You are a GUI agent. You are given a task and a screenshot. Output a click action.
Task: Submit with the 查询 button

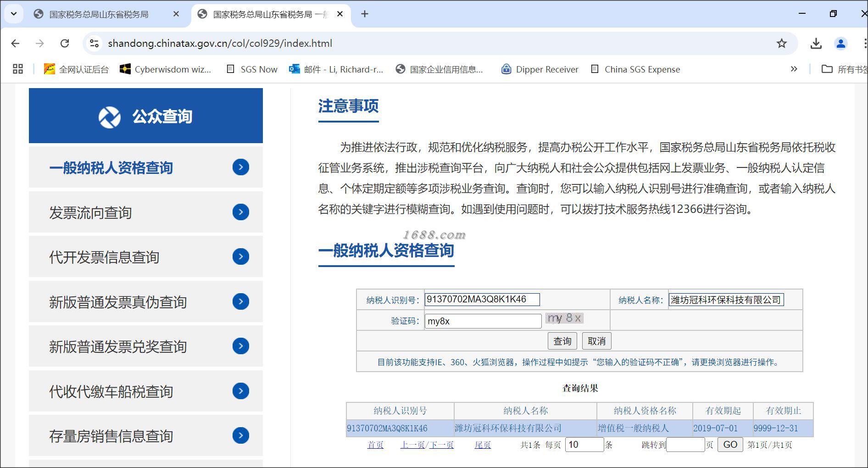point(562,341)
